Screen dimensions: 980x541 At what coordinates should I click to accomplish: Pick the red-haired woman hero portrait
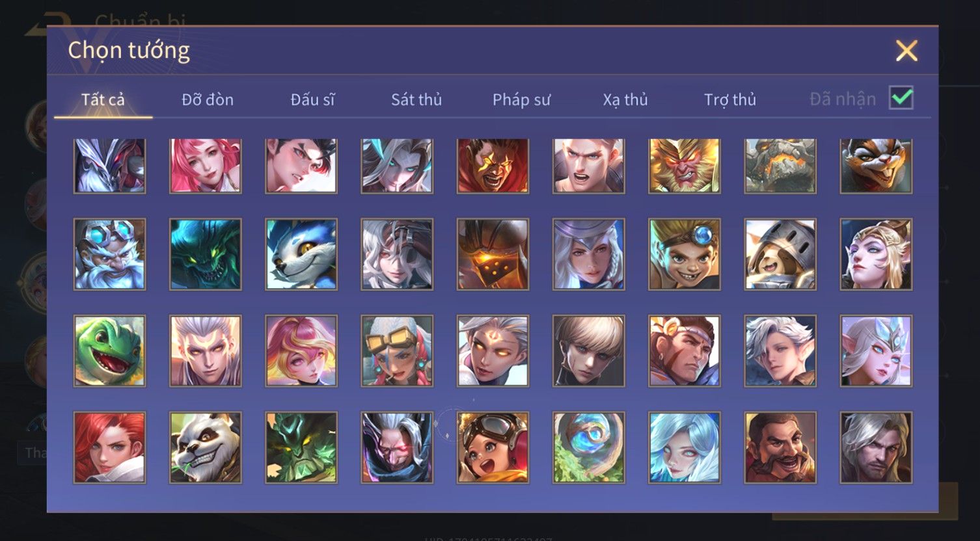click(x=109, y=447)
